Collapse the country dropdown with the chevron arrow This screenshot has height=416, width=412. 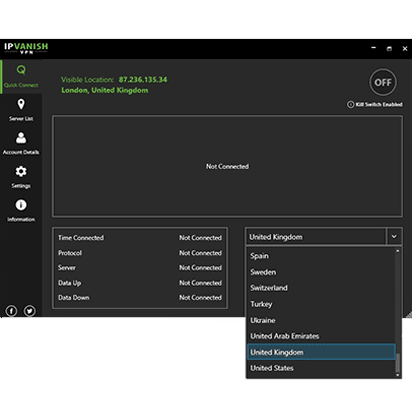click(x=394, y=237)
